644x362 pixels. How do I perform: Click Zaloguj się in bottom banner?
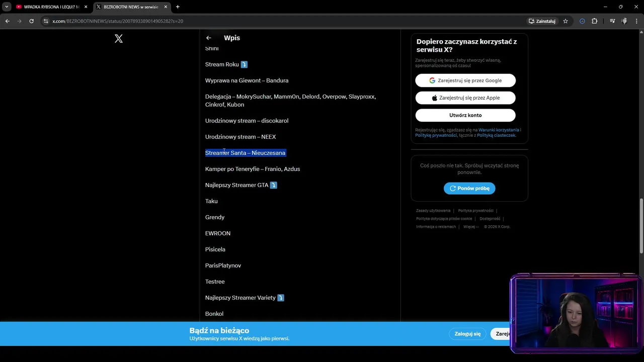(x=467, y=334)
